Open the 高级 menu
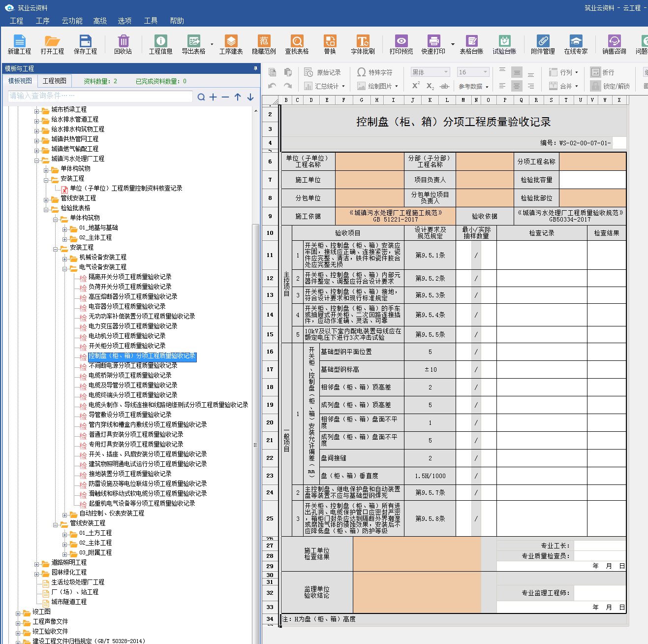The image size is (648, 644). (100, 21)
